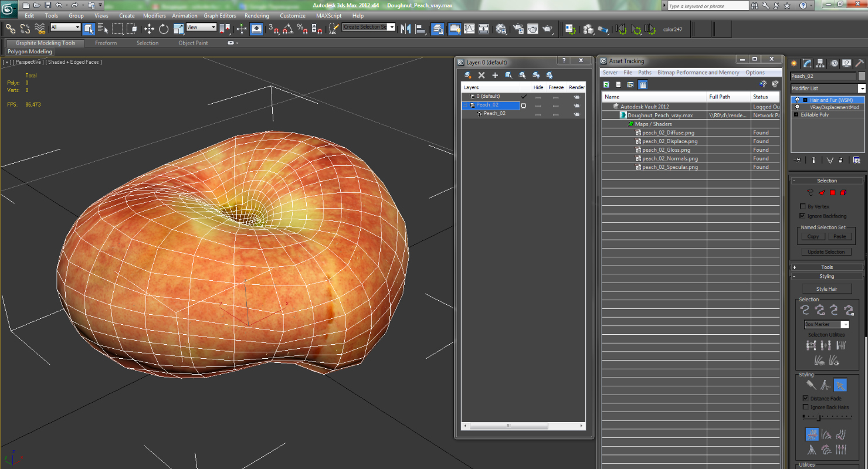Image resolution: width=868 pixels, height=469 pixels.
Task: Click the Select and Link tool
Action: coord(11,28)
